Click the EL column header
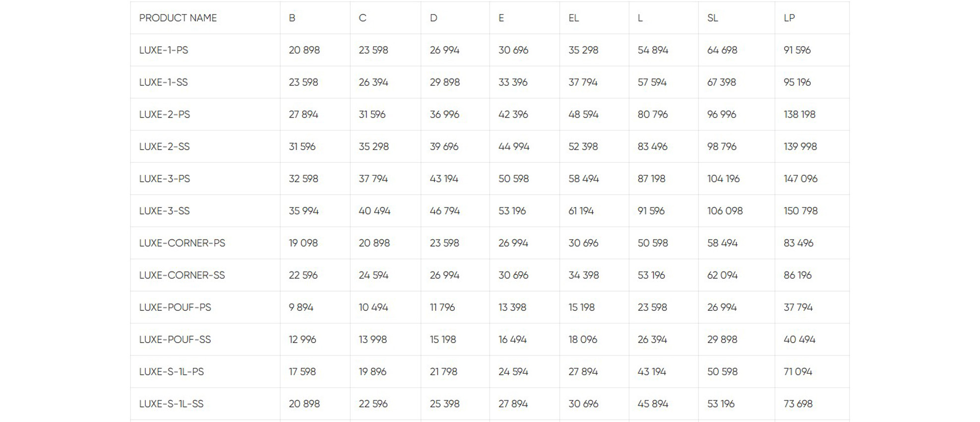 point(573,18)
